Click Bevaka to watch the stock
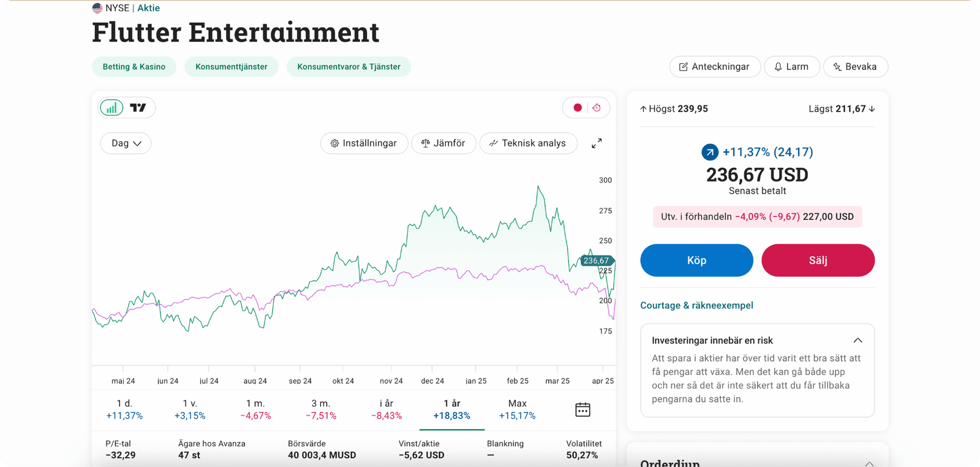The image size is (980, 467). [x=856, y=67]
